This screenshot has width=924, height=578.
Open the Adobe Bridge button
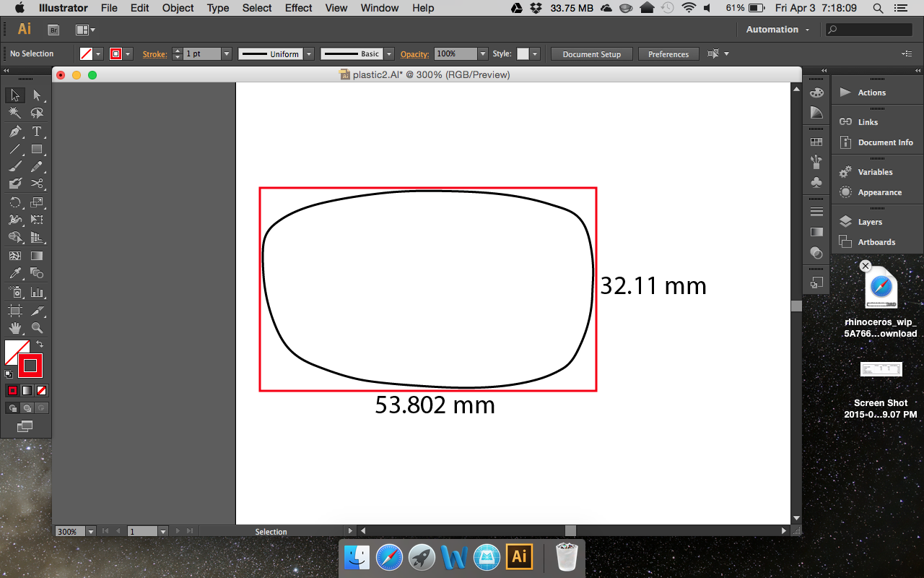click(x=53, y=30)
